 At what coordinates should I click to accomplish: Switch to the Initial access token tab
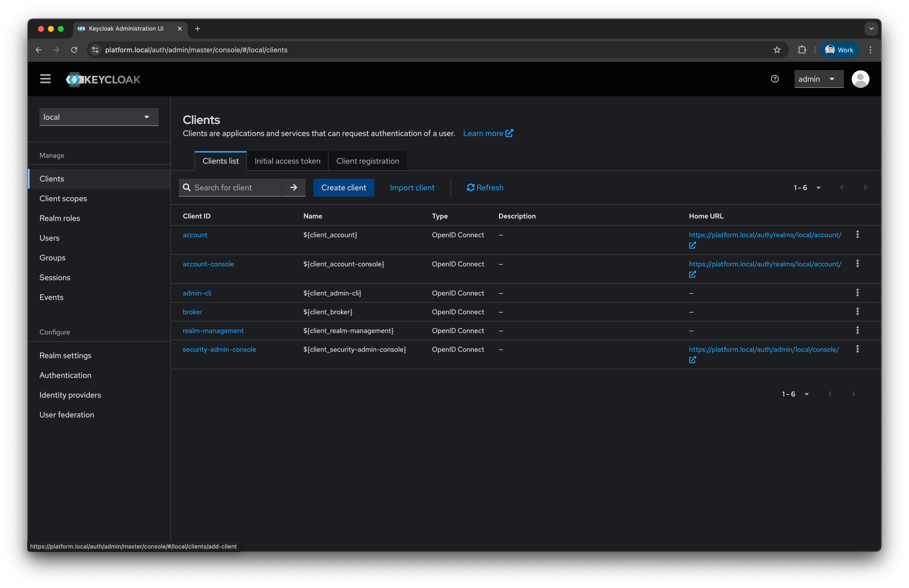click(287, 160)
